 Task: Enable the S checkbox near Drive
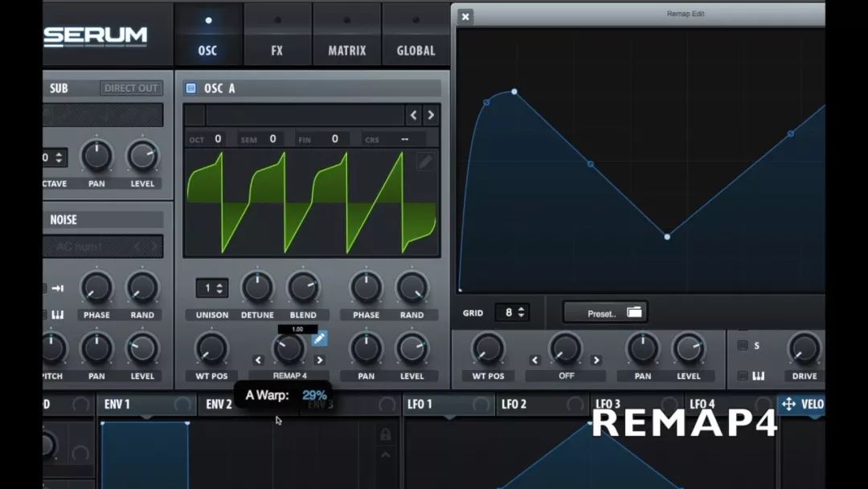click(x=743, y=345)
